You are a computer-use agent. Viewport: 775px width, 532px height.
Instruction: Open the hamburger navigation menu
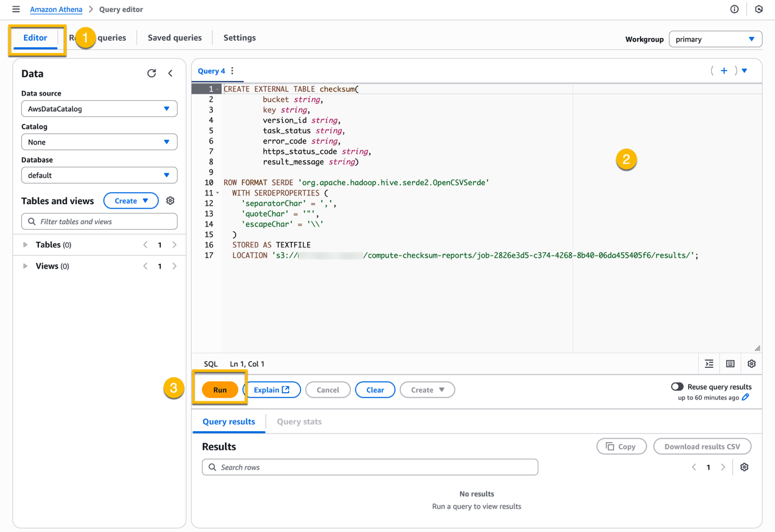tap(16, 9)
